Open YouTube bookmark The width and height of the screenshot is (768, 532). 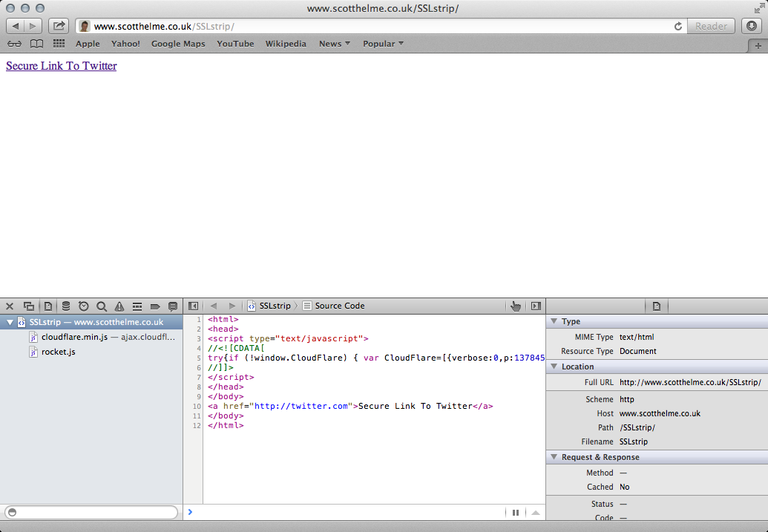point(235,44)
